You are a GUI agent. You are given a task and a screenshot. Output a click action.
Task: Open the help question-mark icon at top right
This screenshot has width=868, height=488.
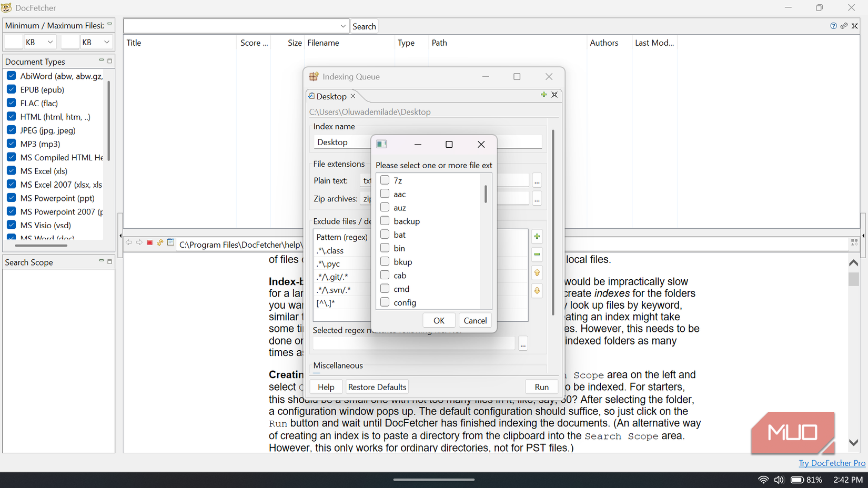(x=833, y=26)
